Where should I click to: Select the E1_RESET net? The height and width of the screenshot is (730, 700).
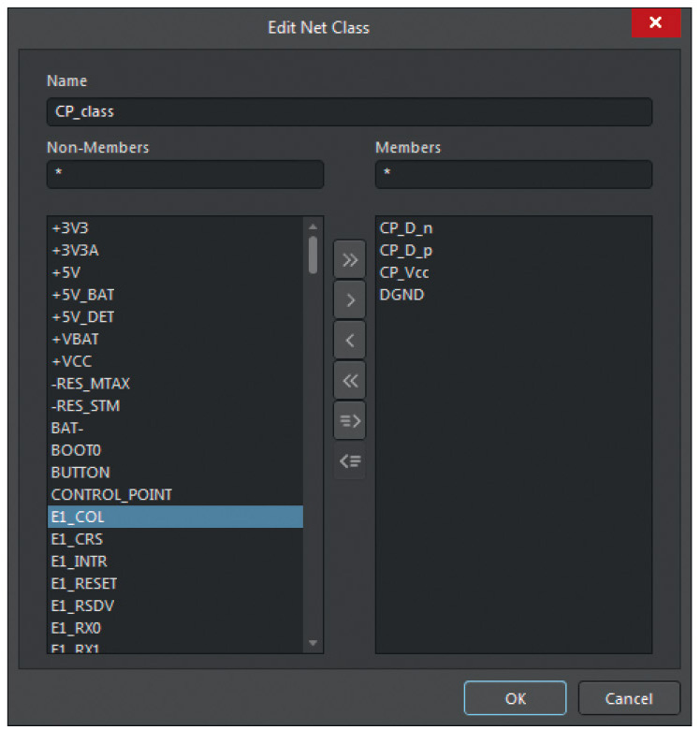(x=83, y=583)
